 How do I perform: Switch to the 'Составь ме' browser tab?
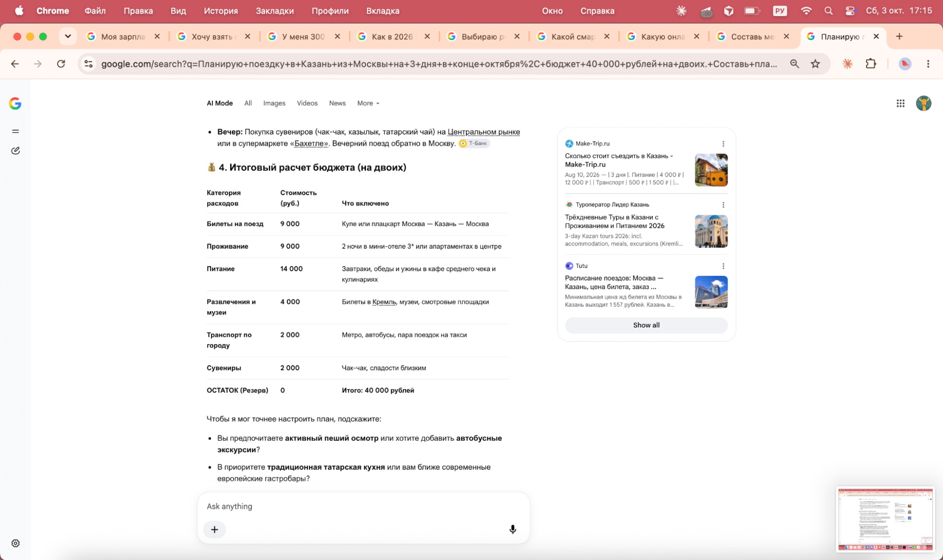click(x=752, y=36)
